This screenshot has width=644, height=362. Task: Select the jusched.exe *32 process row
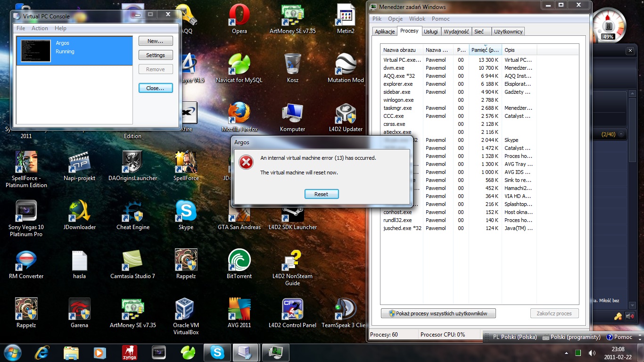pos(479,228)
